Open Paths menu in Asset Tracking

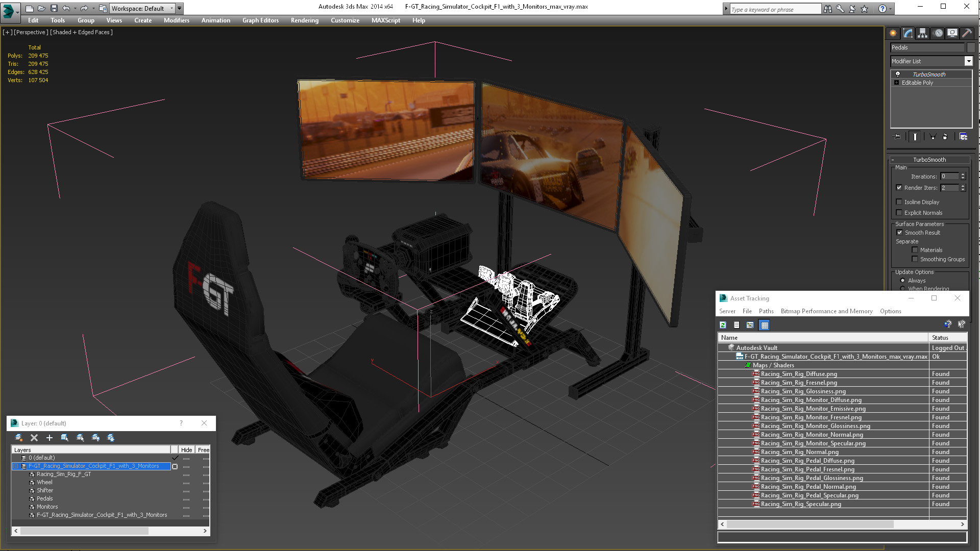766,311
